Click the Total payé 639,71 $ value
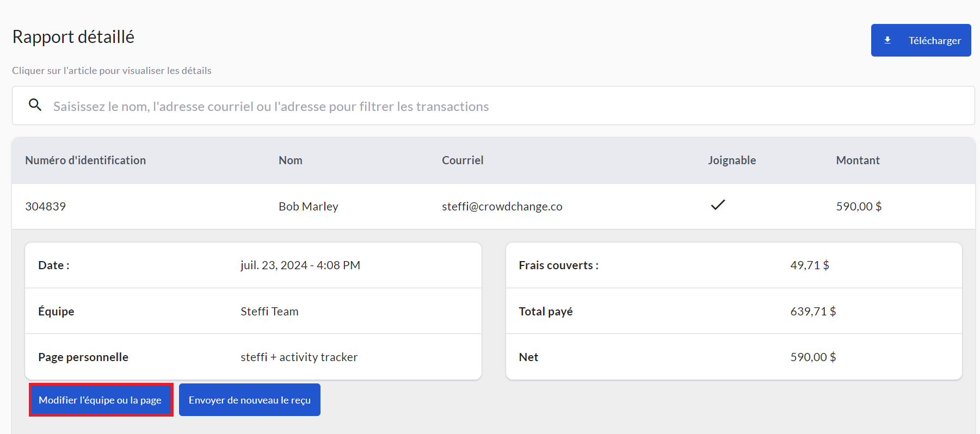980x434 pixels. pyautogui.click(x=812, y=312)
